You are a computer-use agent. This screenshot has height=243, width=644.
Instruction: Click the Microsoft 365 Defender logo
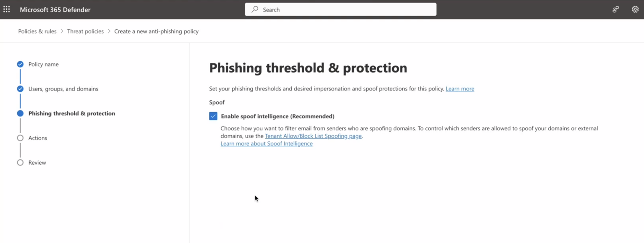point(55,9)
